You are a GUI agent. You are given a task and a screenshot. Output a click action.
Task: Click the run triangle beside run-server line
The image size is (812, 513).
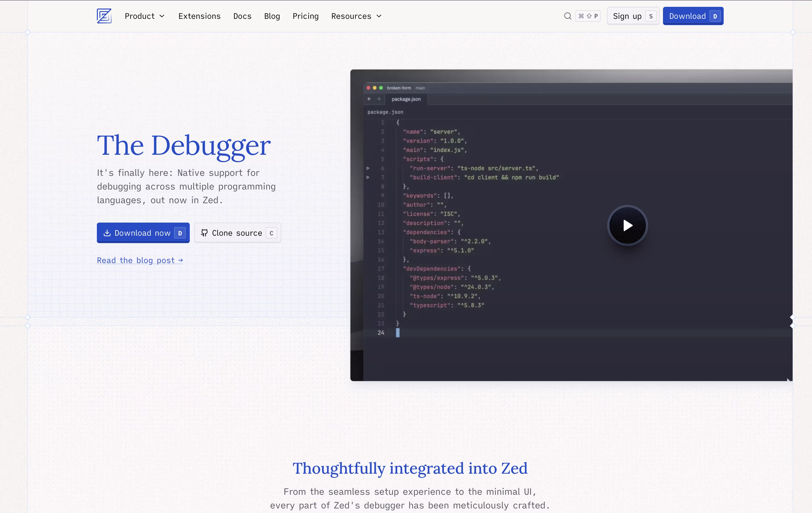[368, 168]
